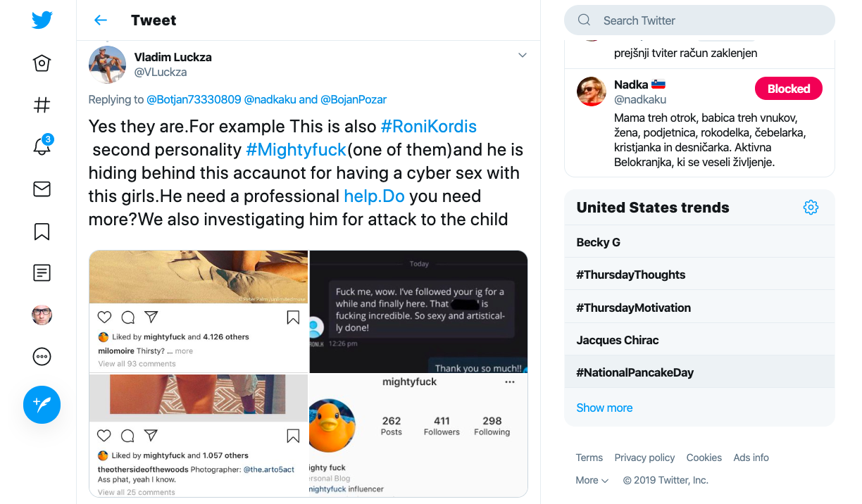Show more trends
Image resolution: width=862 pixels, height=504 pixels.
click(604, 408)
